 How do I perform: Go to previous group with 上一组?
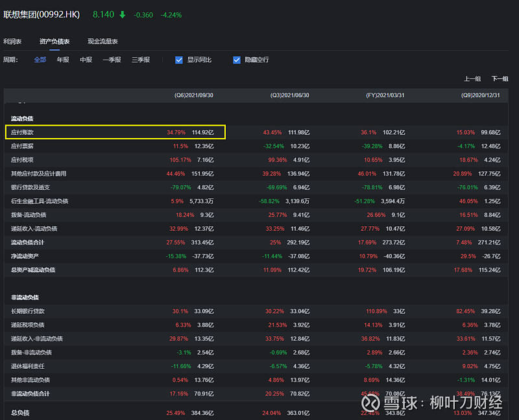[472, 78]
